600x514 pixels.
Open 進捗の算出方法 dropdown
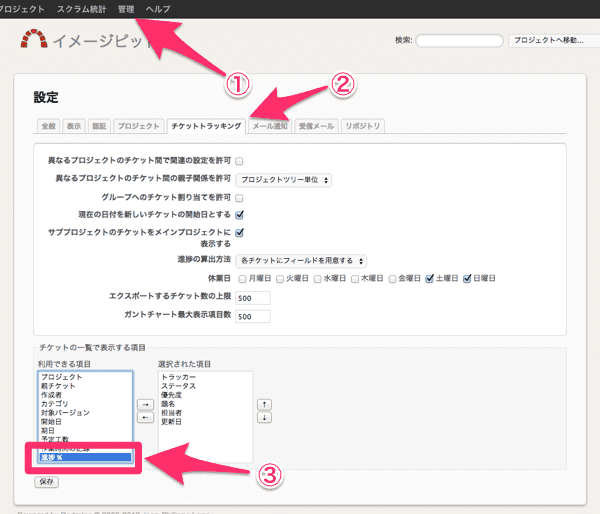pyautogui.click(x=301, y=261)
